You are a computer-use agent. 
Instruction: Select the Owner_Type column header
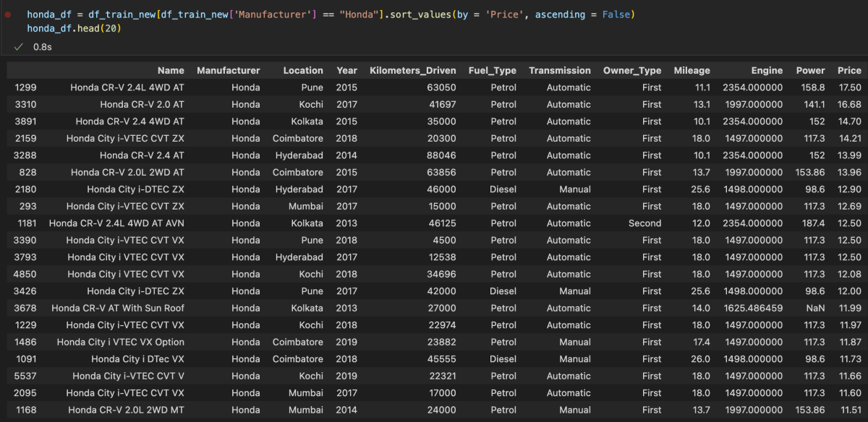click(632, 70)
